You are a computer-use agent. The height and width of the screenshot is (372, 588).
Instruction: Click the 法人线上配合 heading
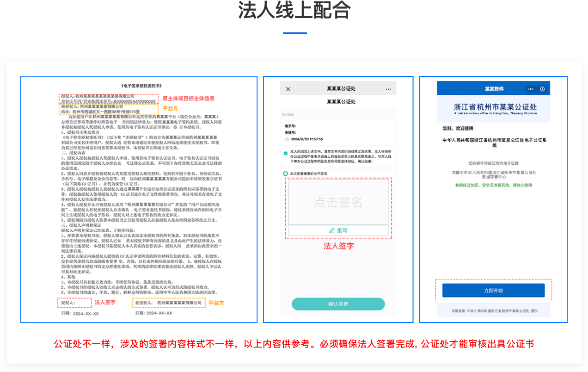pyautogui.click(x=294, y=11)
